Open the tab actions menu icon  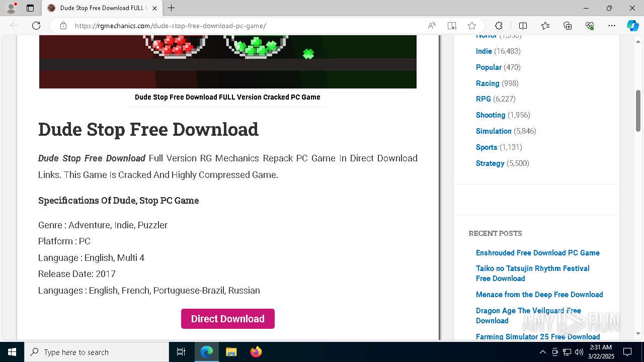tap(30, 8)
